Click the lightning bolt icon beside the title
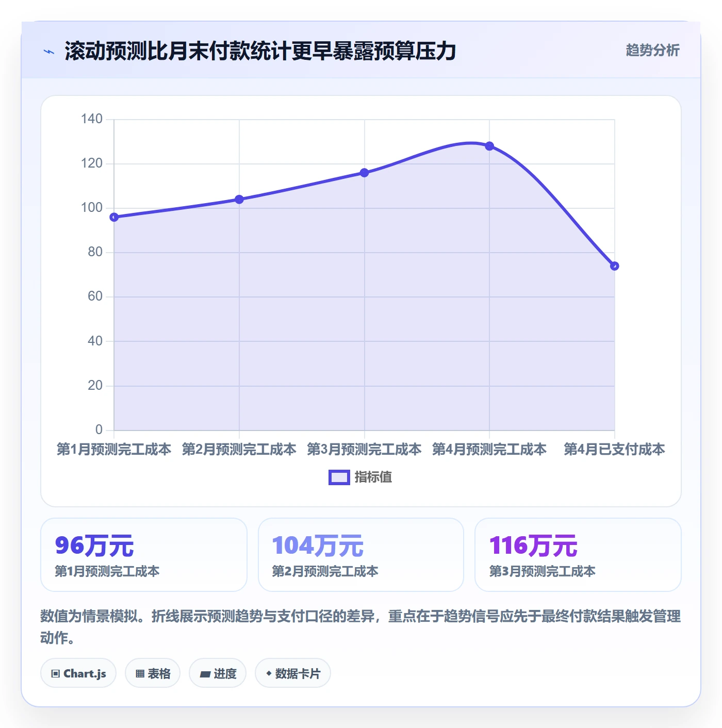This screenshot has height=728, width=722. click(49, 52)
